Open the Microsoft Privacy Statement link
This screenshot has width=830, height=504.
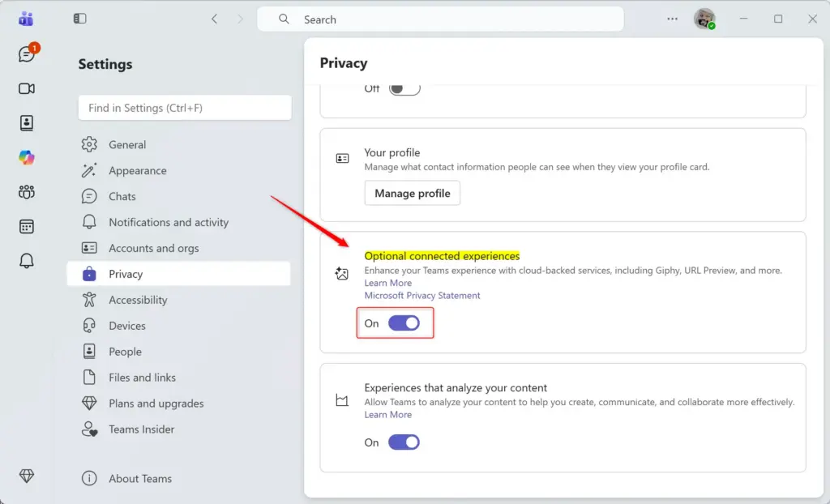click(422, 296)
